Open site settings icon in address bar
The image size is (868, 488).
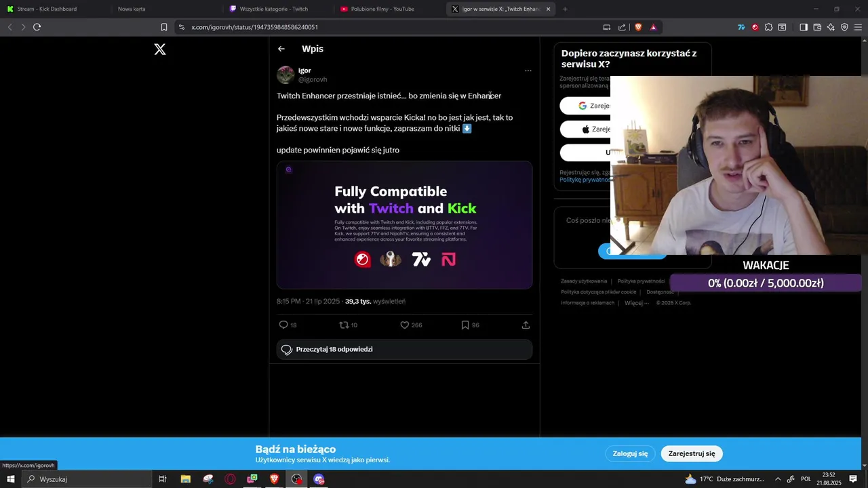tap(182, 27)
